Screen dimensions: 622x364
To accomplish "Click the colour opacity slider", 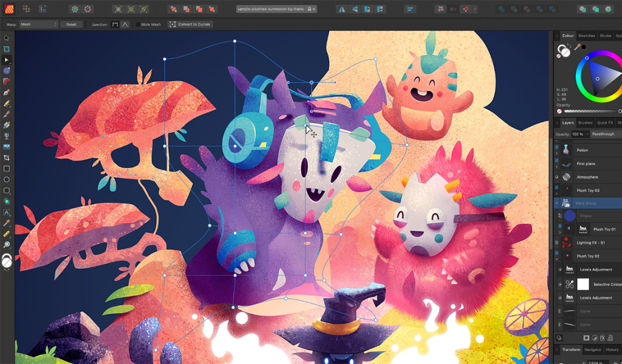I will coord(592,111).
